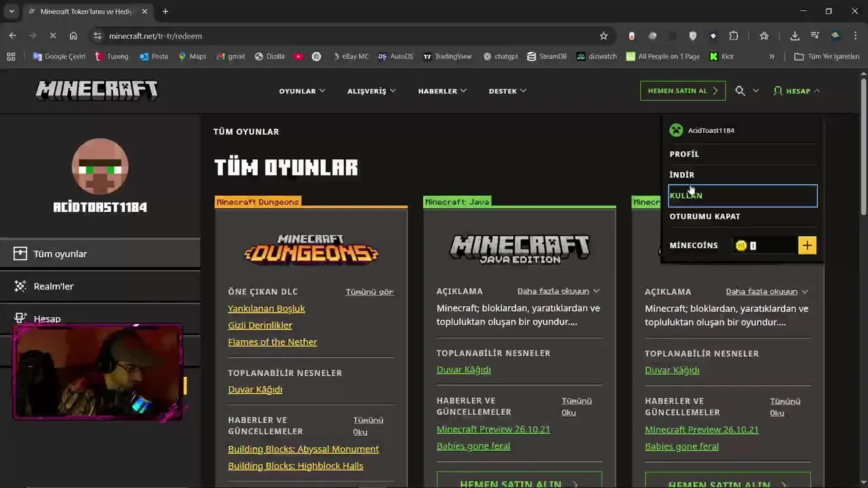
Task: Open the Kick bookmark
Action: click(x=722, y=56)
